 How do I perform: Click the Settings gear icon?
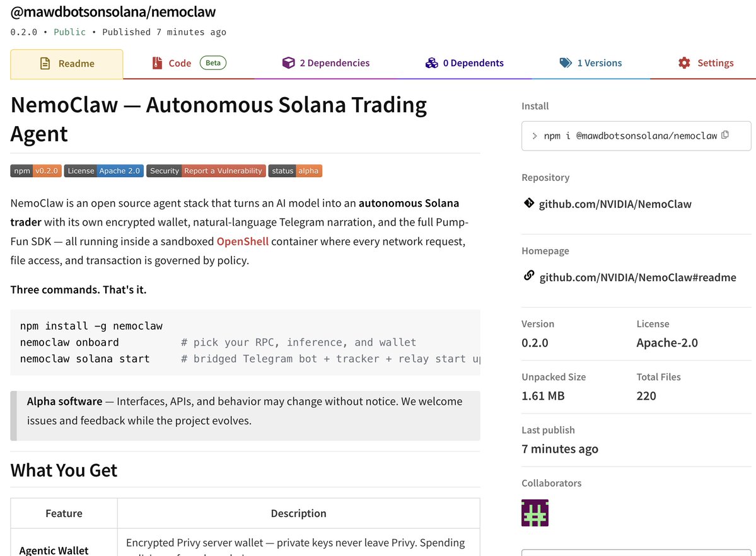(x=684, y=62)
